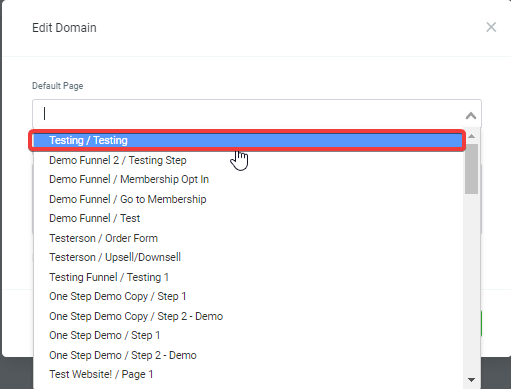511x389 pixels.
Task: Choose One Step Demo / Step 1
Action: point(248,335)
